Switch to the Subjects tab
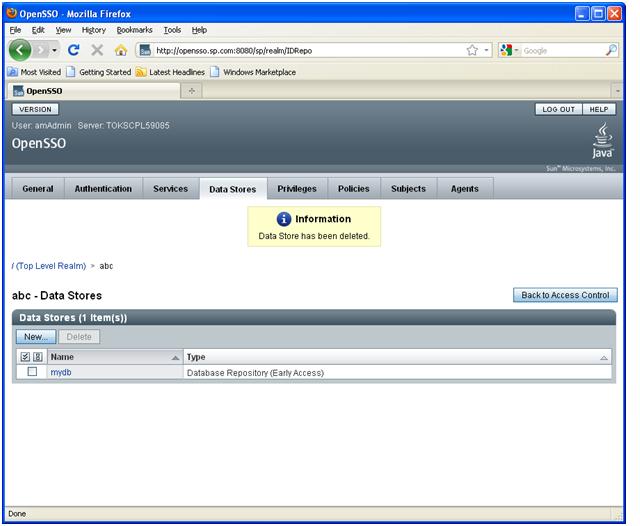Image resolution: width=640 pixels, height=526 pixels. (x=408, y=189)
